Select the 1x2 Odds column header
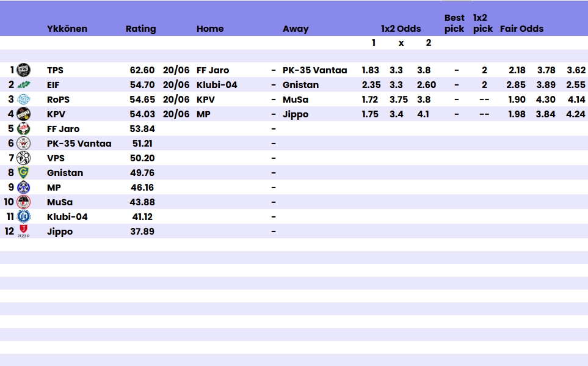This screenshot has height=366, width=588. point(401,29)
